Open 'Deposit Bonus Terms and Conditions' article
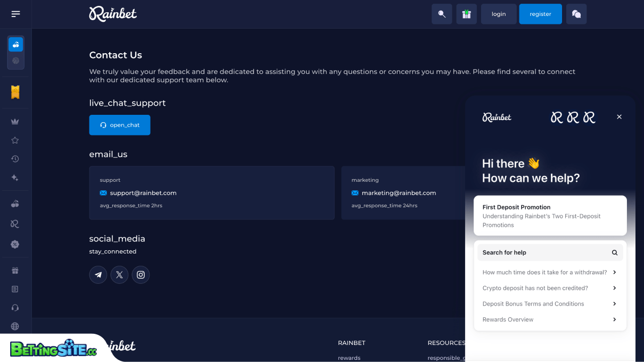The width and height of the screenshot is (644, 362). tap(550, 304)
